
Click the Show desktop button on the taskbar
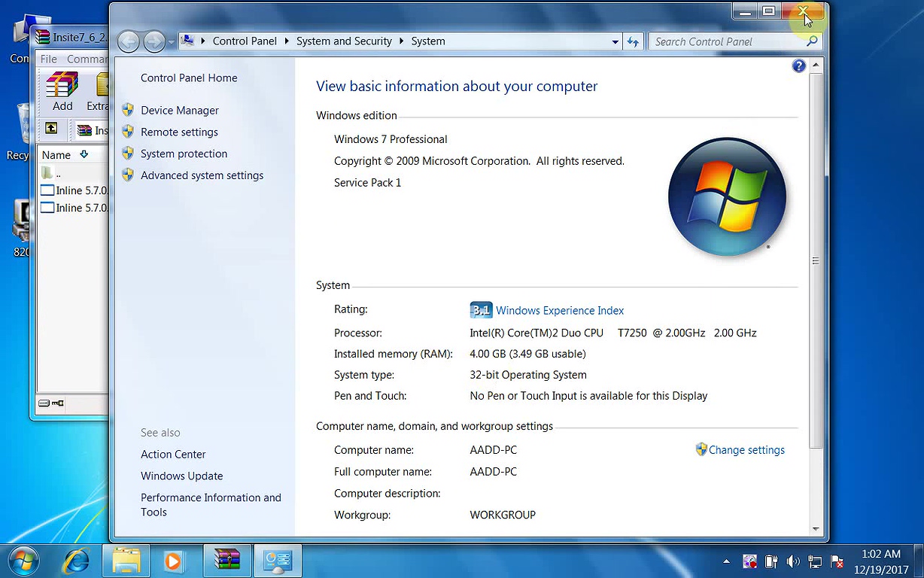tap(918, 561)
